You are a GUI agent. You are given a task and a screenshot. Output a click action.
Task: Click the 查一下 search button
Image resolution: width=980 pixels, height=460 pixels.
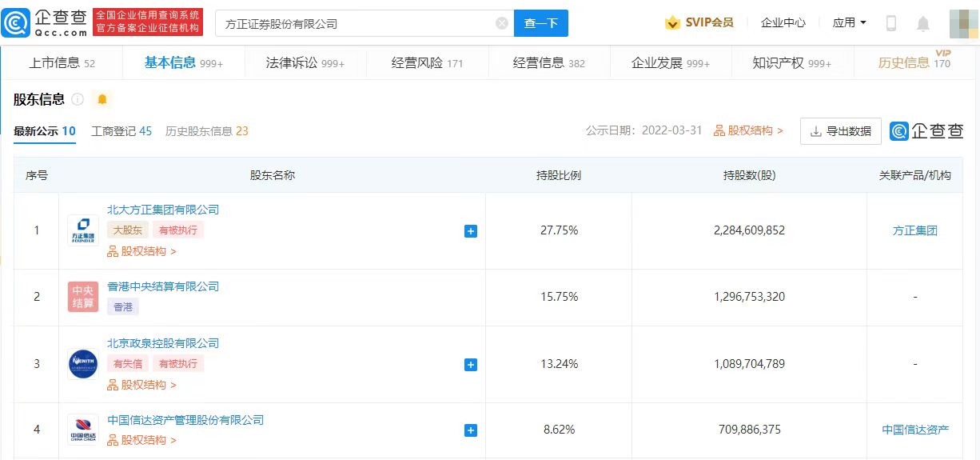(x=541, y=23)
